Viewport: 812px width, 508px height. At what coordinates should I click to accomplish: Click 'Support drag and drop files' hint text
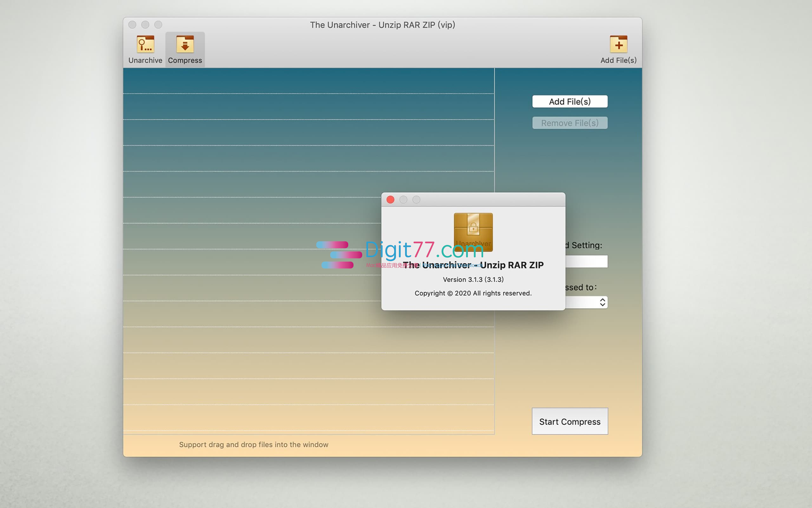(253, 445)
